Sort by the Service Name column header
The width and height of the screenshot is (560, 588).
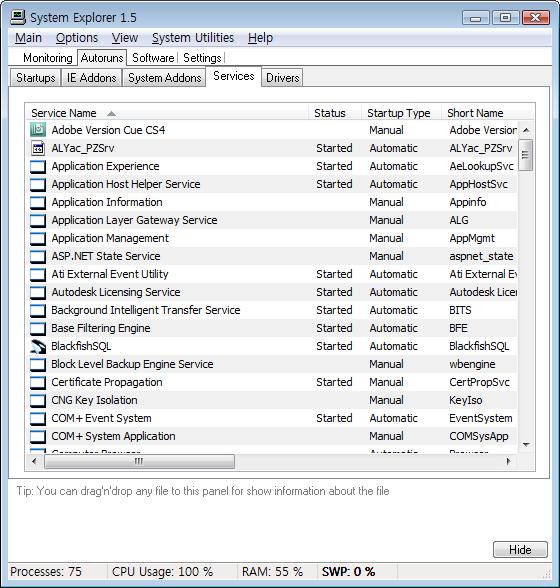point(167,113)
